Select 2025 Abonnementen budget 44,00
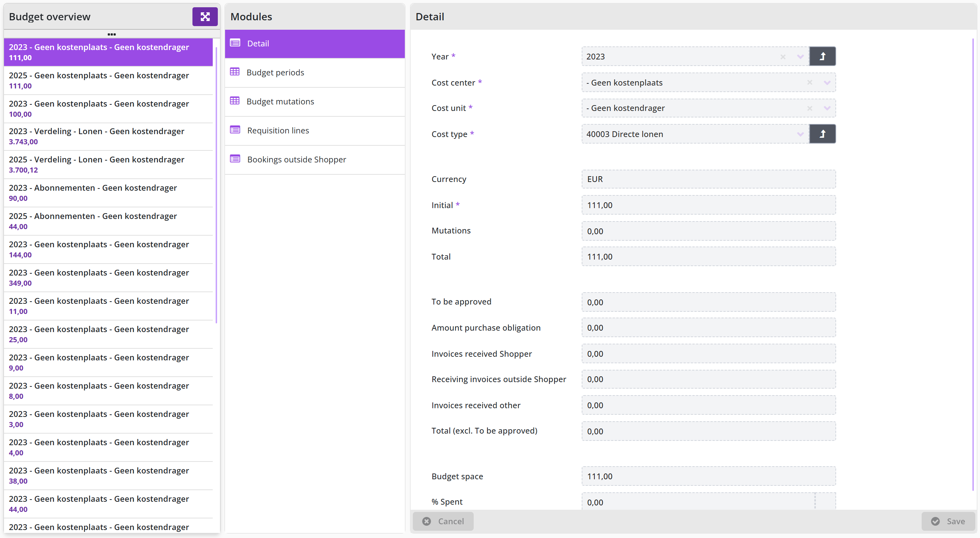This screenshot has width=980, height=538. tap(108, 222)
